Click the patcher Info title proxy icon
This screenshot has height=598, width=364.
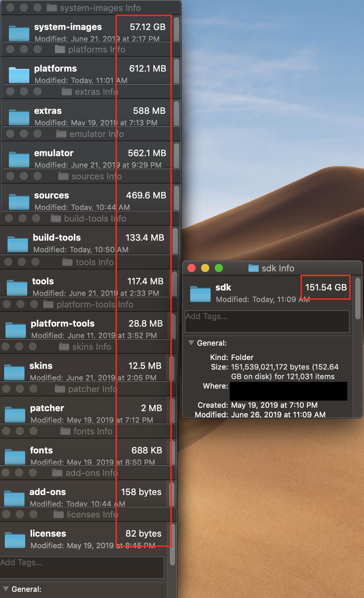click(x=60, y=389)
